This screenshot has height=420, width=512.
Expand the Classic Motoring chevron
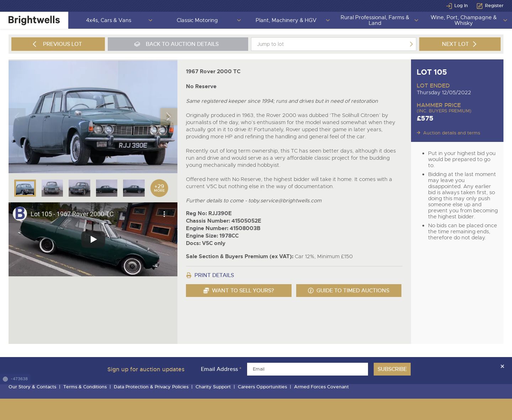239,20
